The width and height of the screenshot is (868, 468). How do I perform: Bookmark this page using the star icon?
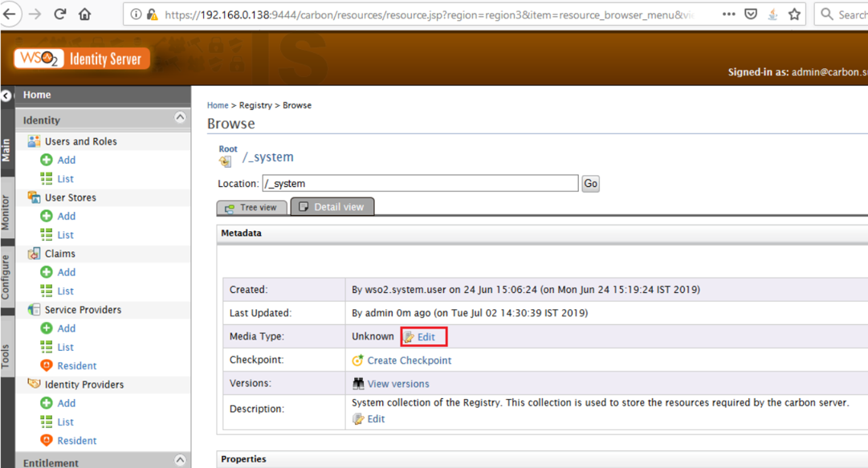tap(794, 14)
